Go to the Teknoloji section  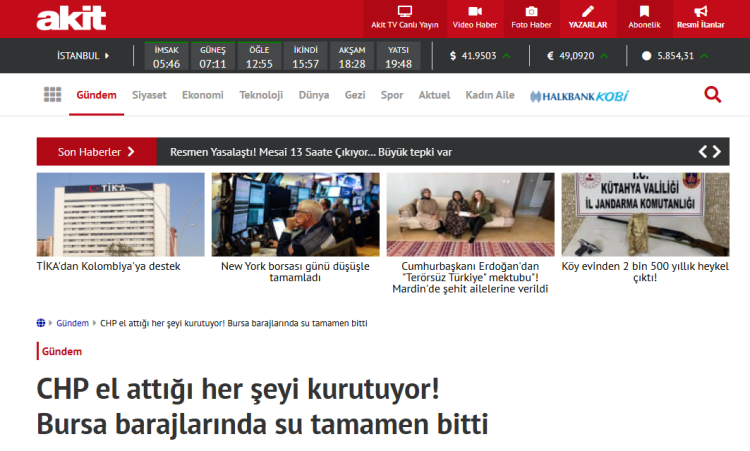point(261,95)
